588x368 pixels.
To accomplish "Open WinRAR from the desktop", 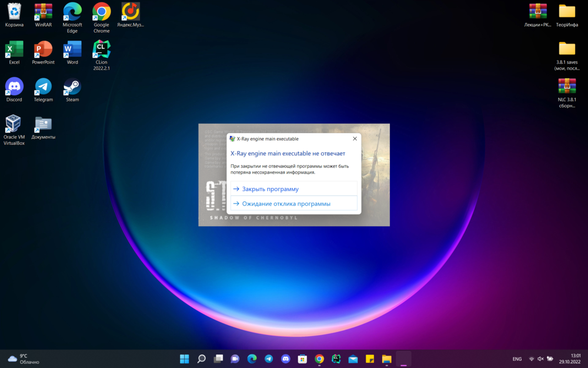I will 42,13.
